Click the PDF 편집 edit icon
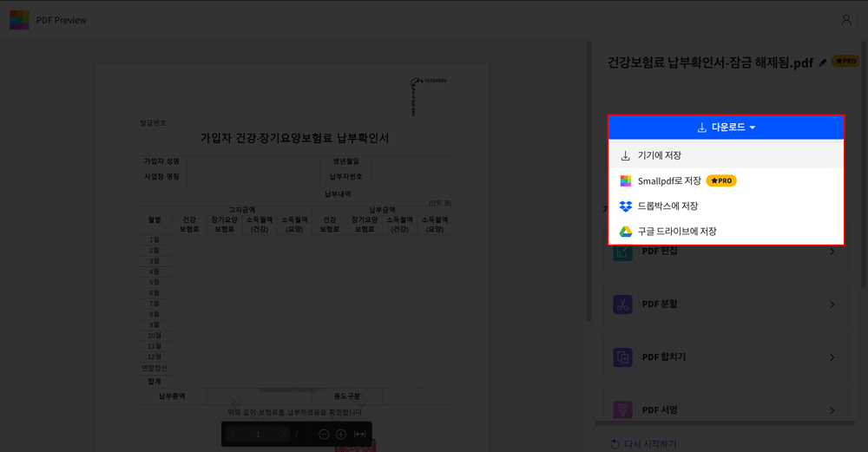The width and height of the screenshot is (868, 452). tap(622, 252)
